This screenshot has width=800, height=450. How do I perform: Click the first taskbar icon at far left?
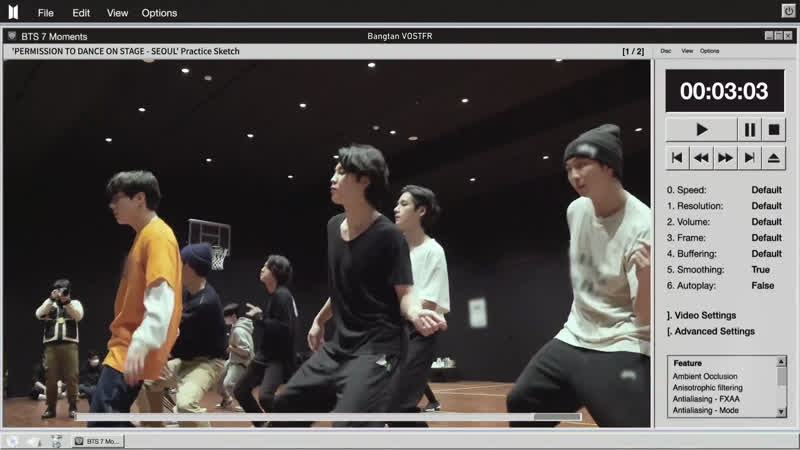pos(13,441)
